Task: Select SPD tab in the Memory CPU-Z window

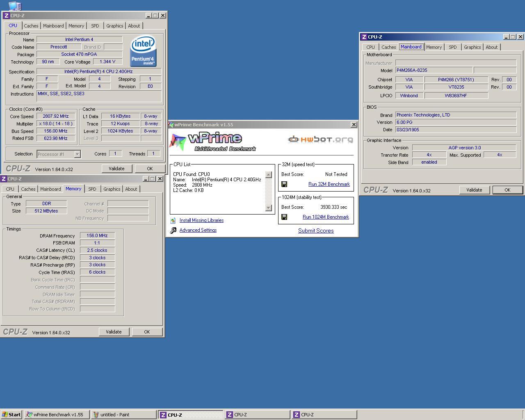Action: 92,189
